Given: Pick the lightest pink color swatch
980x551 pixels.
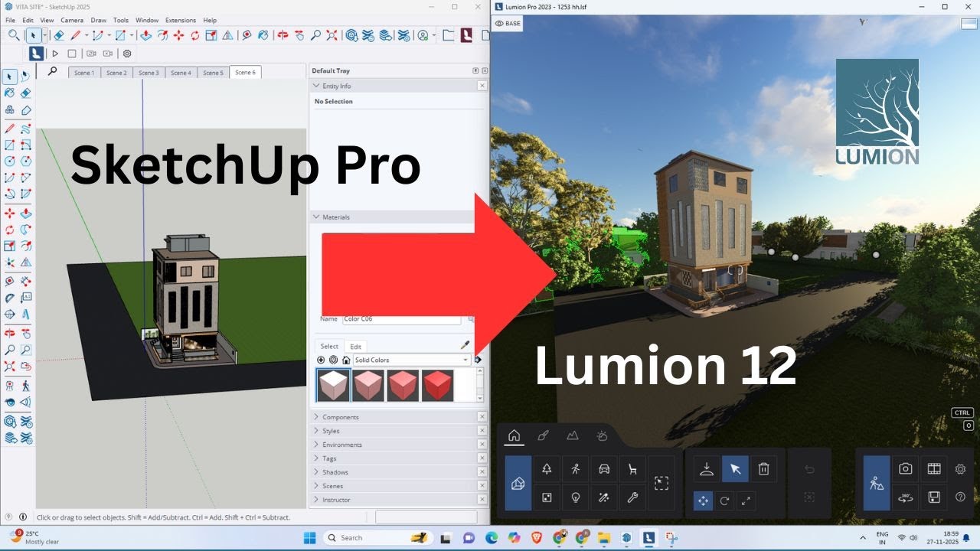Looking at the screenshot, I should pos(333,386).
